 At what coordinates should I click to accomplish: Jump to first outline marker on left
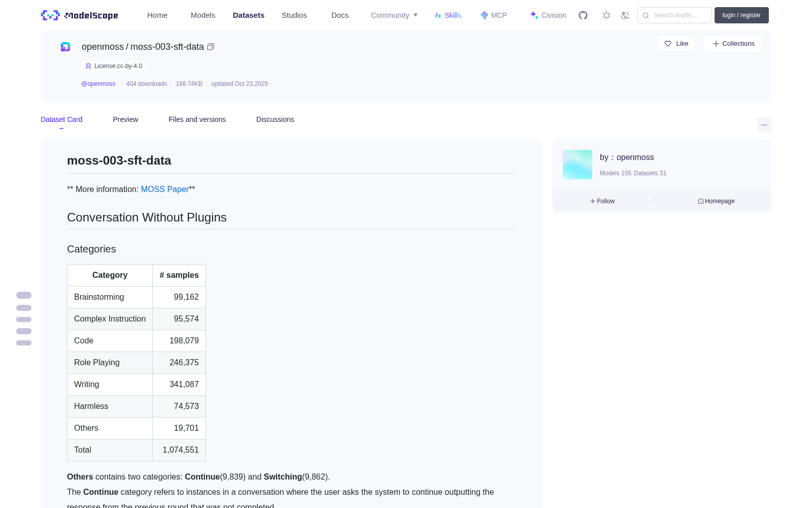tap(24, 295)
